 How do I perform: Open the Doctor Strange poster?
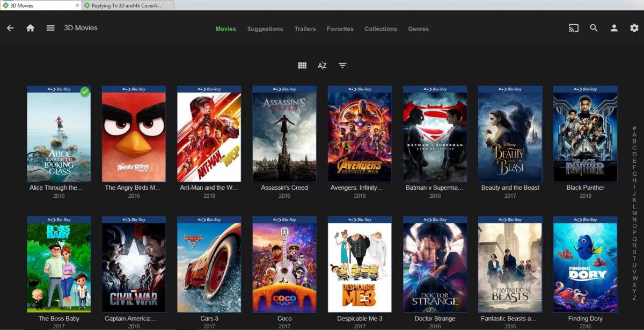pos(435,264)
